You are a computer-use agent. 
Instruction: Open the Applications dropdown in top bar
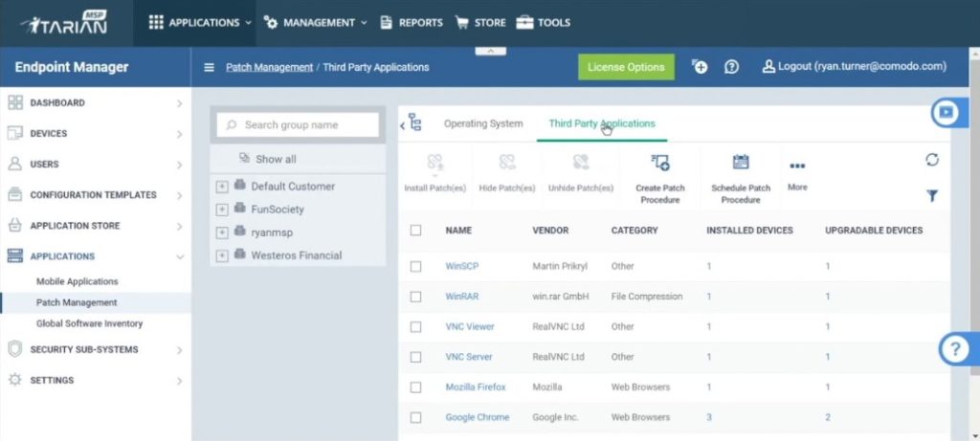200,23
